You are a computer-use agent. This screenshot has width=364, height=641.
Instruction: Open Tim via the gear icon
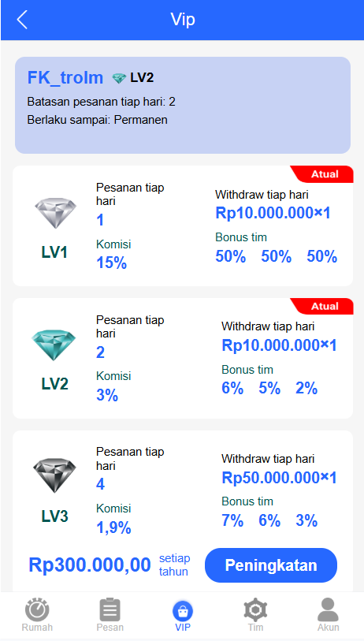coord(255,609)
